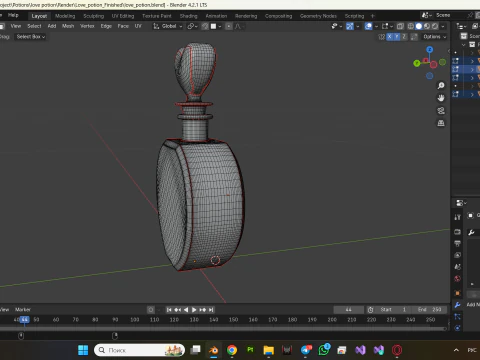This screenshot has width=480, height=360.
Task: Click current frame field showing 44
Action: pos(348,310)
